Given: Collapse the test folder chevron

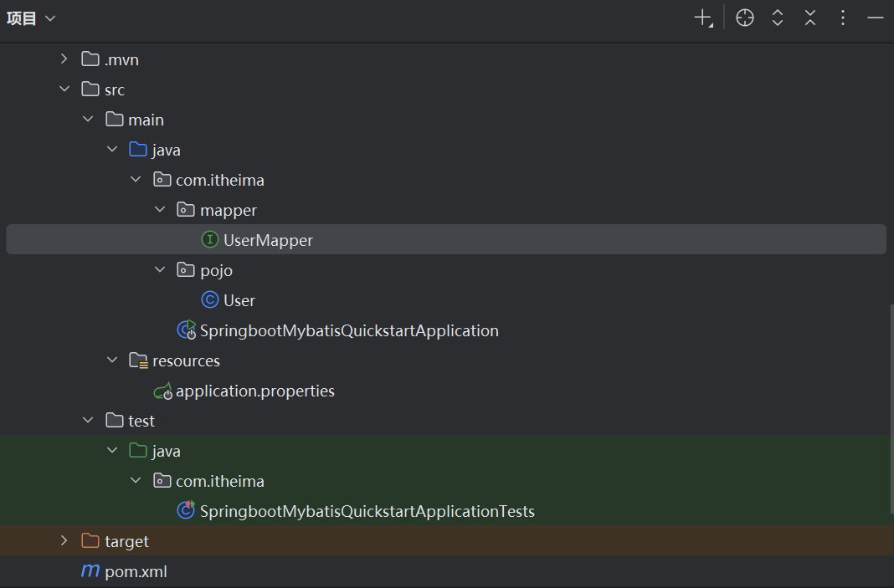Looking at the screenshot, I should [88, 420].
